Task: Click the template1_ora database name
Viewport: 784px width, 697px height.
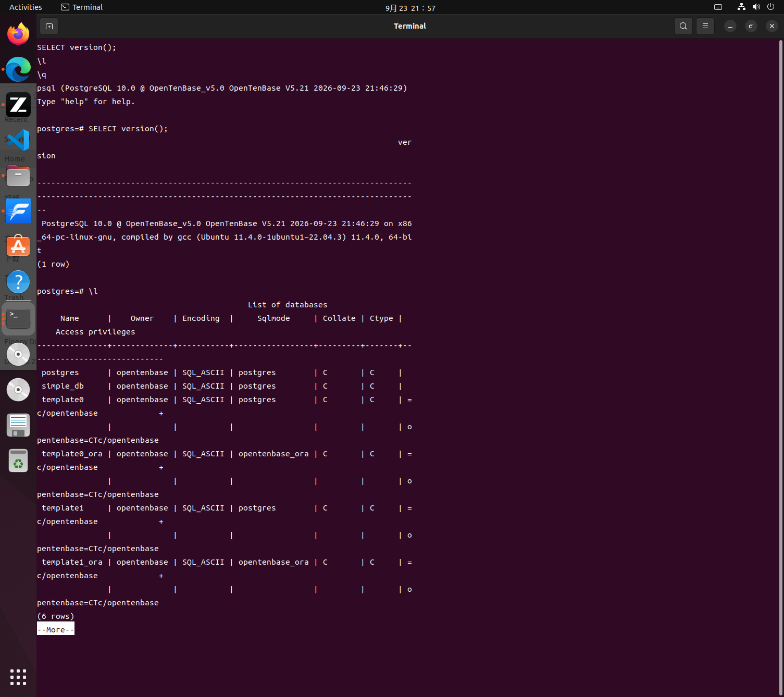Action: (72, 562)
